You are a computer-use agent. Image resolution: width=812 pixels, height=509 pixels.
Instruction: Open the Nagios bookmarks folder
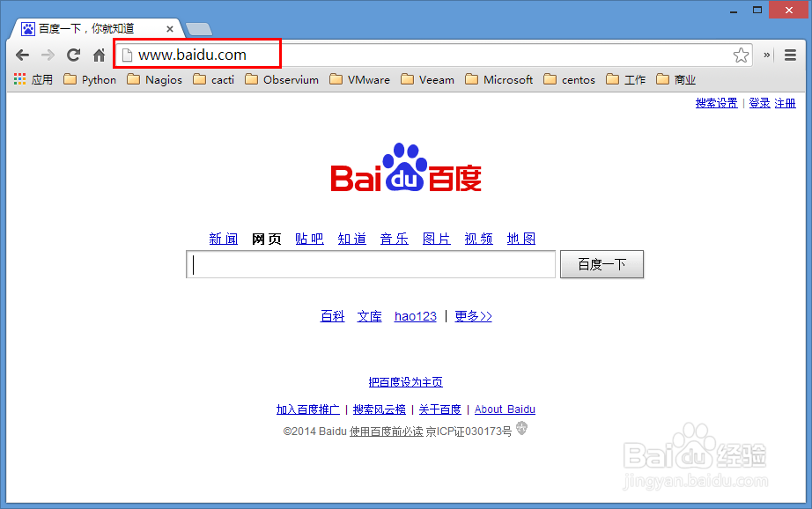154,79
